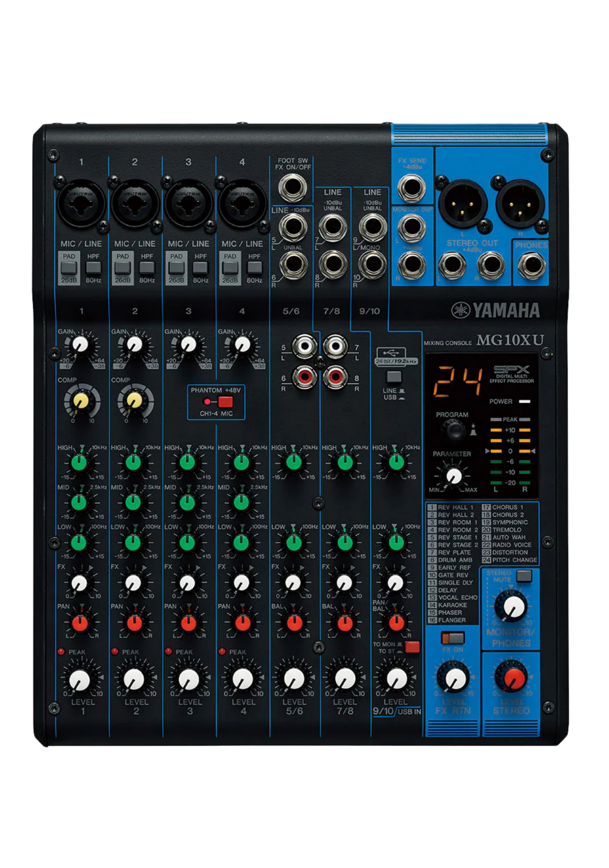Turn the LEVEL 5/6 knob
Image resolution: width=609 pixels, height=868 pixels.
[294, 679]
